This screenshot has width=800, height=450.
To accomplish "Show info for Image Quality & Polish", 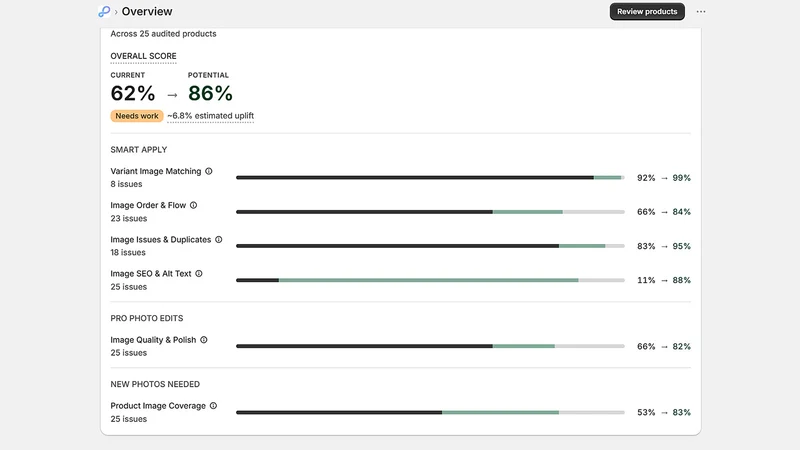I will pyautogui.click(x=204, y=340).
